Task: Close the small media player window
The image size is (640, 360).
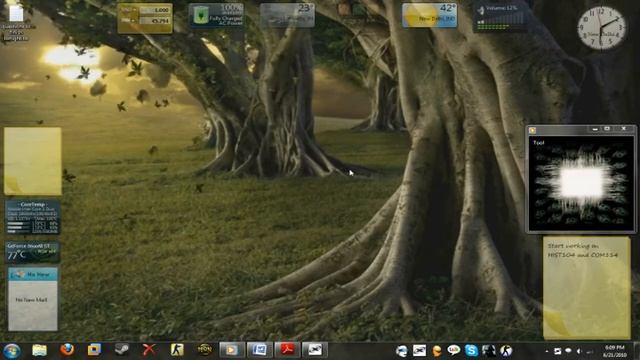Action: [624, 129]
